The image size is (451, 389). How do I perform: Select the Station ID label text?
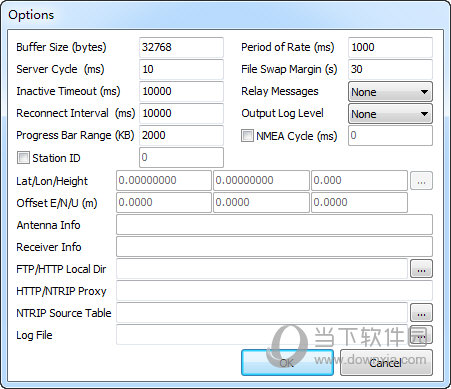(x=56, y=158)
